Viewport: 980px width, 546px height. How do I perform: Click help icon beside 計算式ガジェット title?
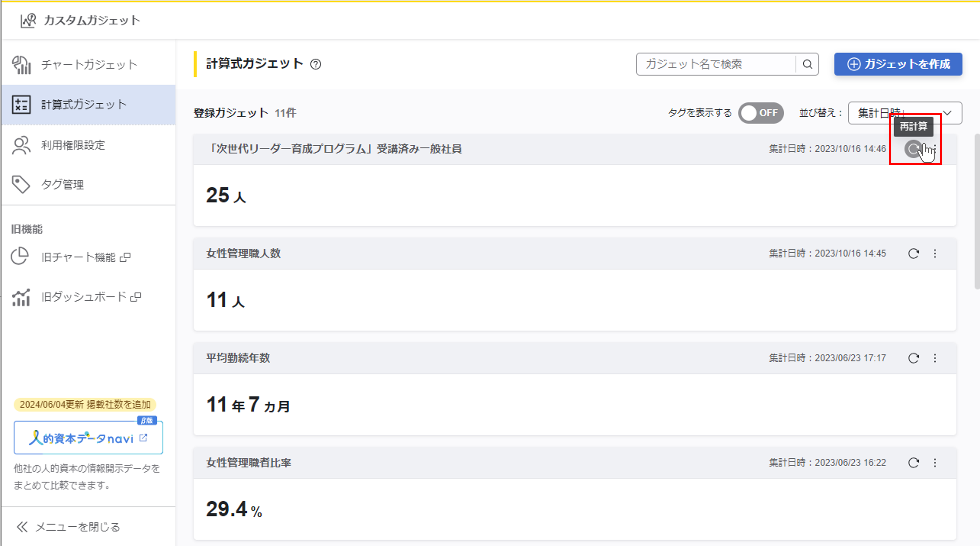[315, 64]
